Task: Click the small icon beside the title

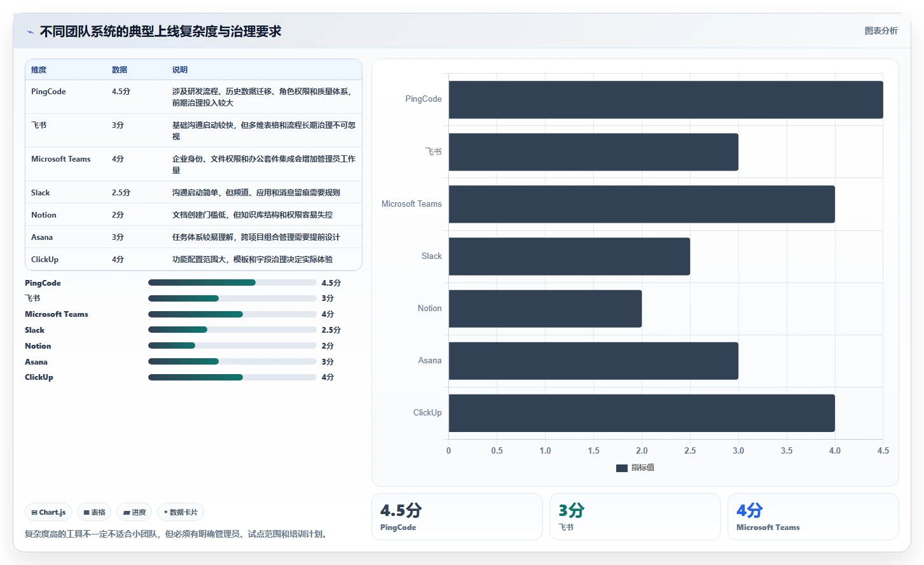Action: [x=30, y=32]
